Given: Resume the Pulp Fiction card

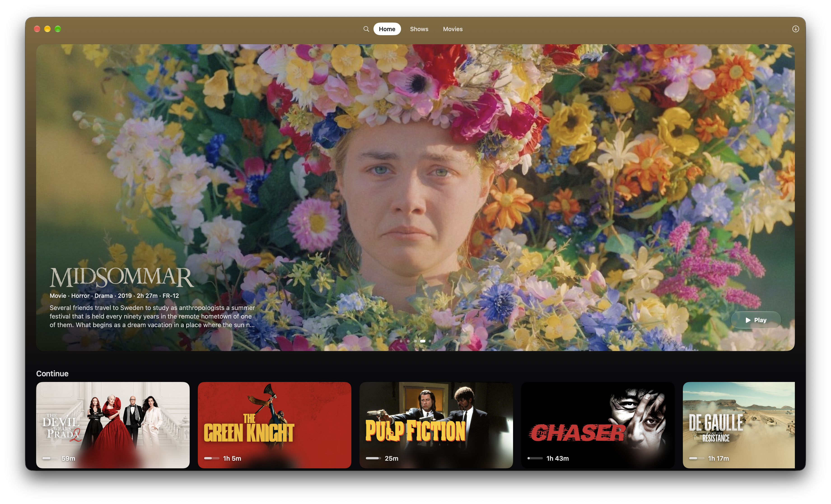Looking at the screenshot, I should [436, 425].
